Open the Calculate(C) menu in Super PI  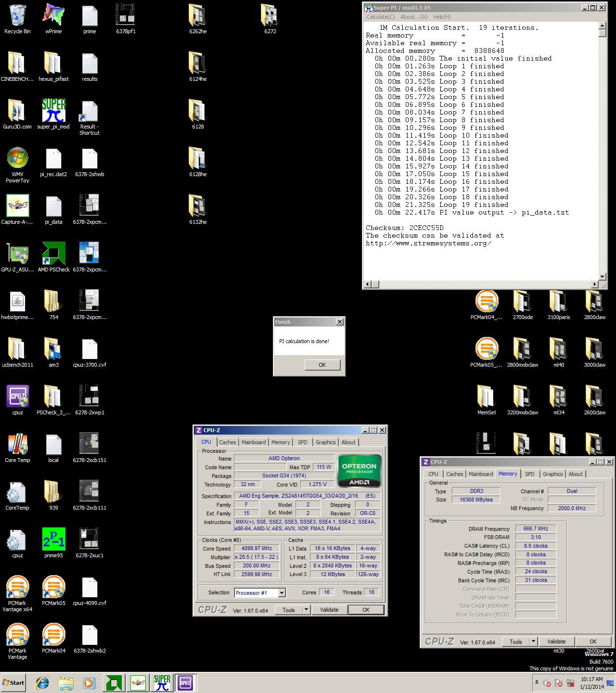380,17
